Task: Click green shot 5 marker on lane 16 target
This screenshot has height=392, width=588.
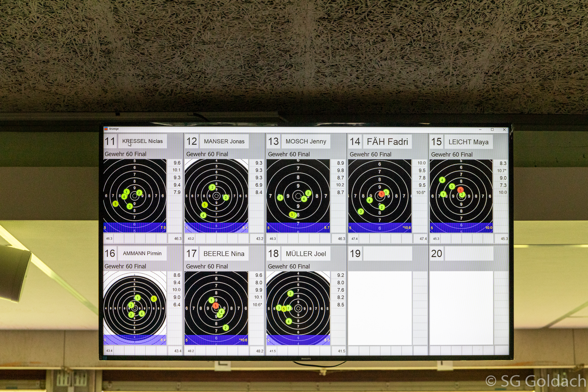Action: point(154,299)
